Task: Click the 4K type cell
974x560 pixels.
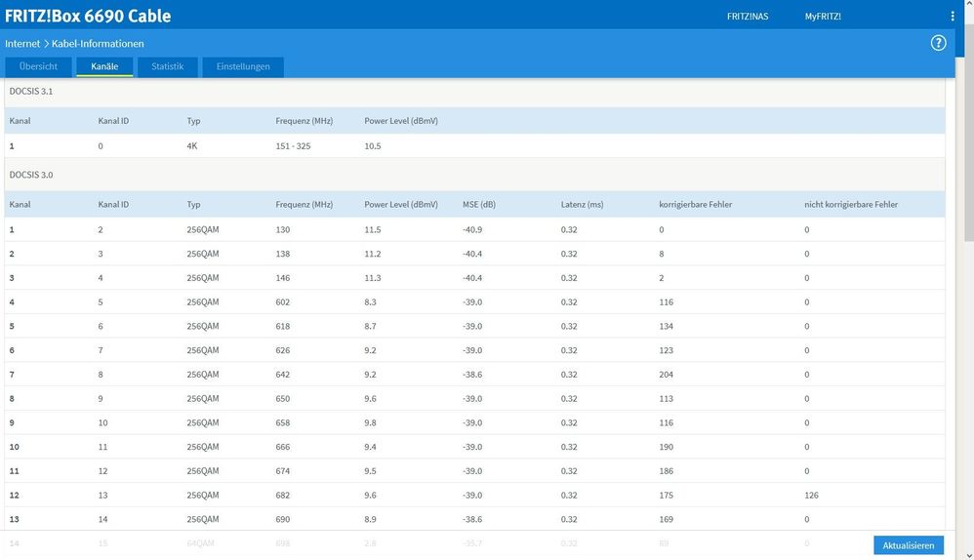Action: 192,146
